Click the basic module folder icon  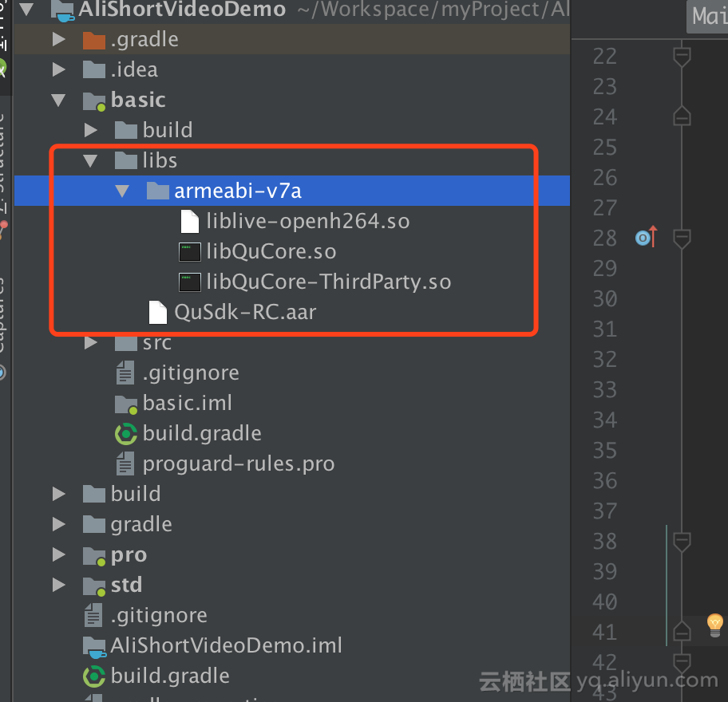pos(94,101)
